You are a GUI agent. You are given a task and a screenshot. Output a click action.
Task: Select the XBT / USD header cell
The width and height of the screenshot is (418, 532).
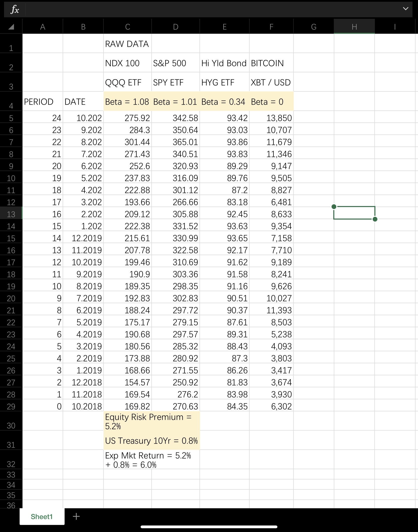click(271, 82)
